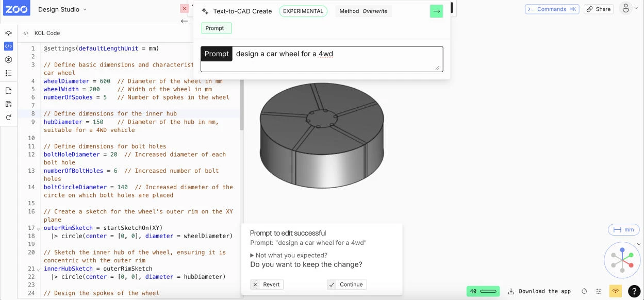Click the red X close icon near toolbar

pyautogui.click(x=184, y=9)
